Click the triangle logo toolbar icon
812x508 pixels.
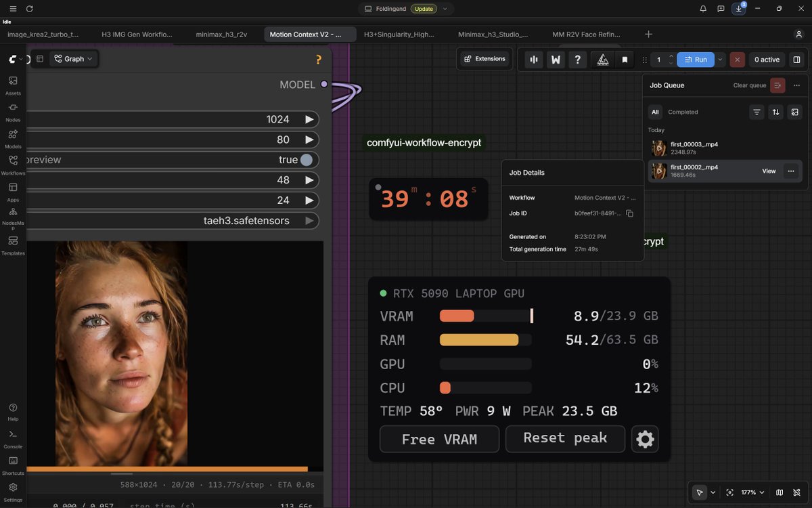pyautogui.click(x=603, y=60)
